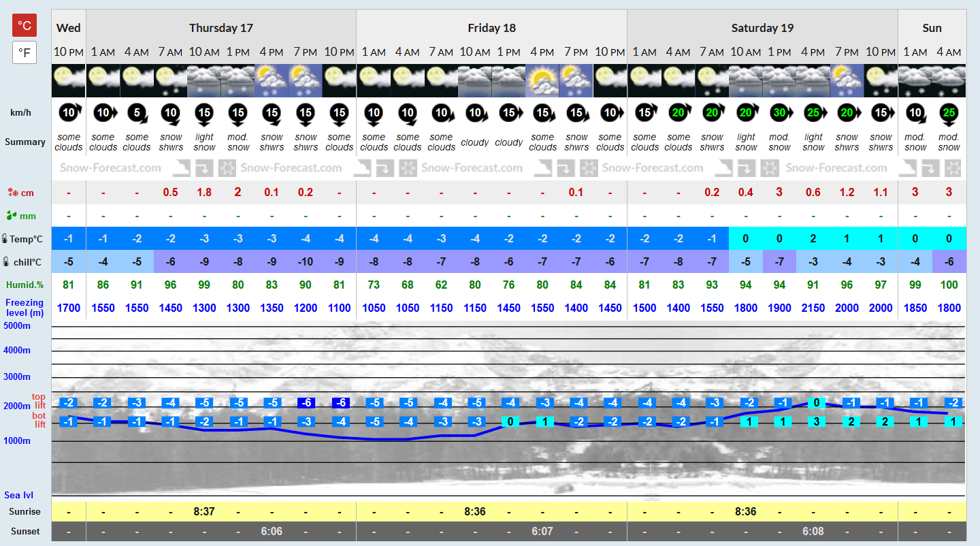Switch temperature units to °F

pos(24,52)
